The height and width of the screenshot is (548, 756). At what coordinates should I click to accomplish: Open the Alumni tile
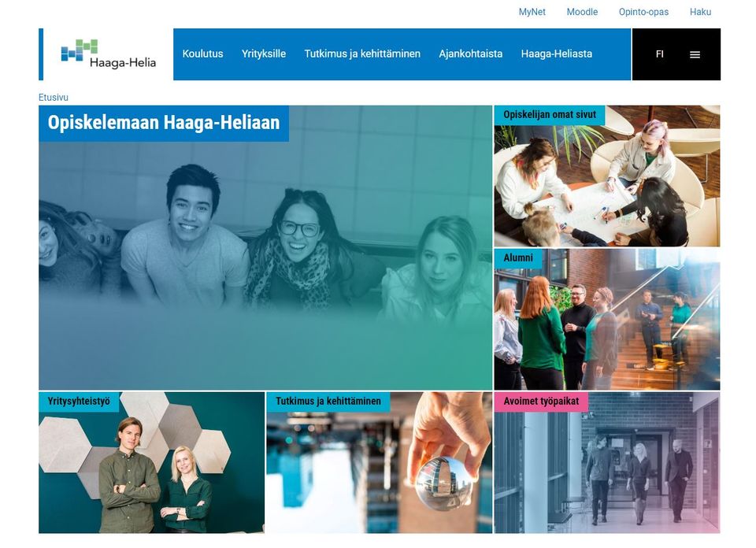(606, 319)
